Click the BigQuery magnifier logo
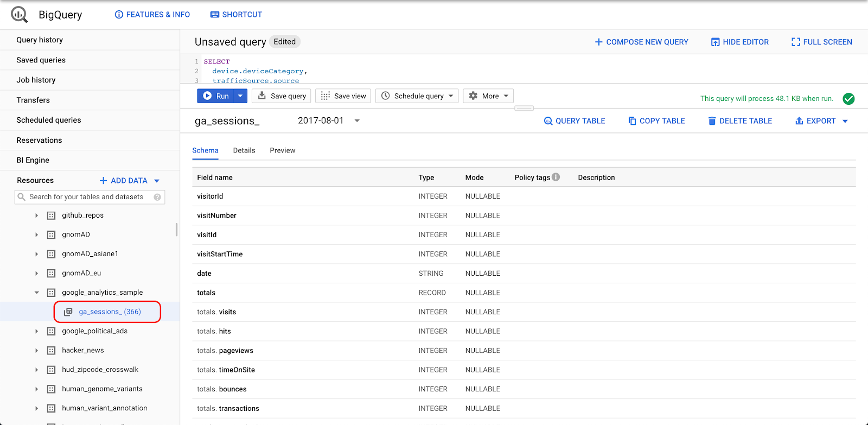The height and width of the screenshot is (425, 868). point(19,15)
